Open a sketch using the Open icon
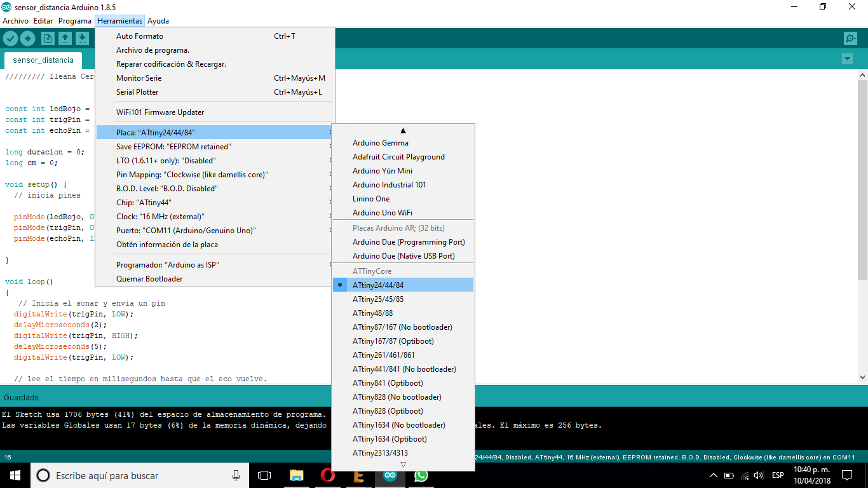 pyautogui.click(x=65, y=39)
